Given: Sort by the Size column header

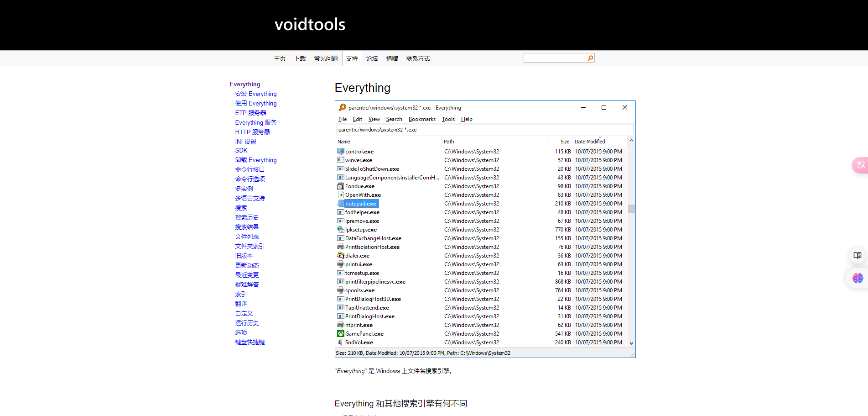Looking at the screenshot, I should [560, 142].
